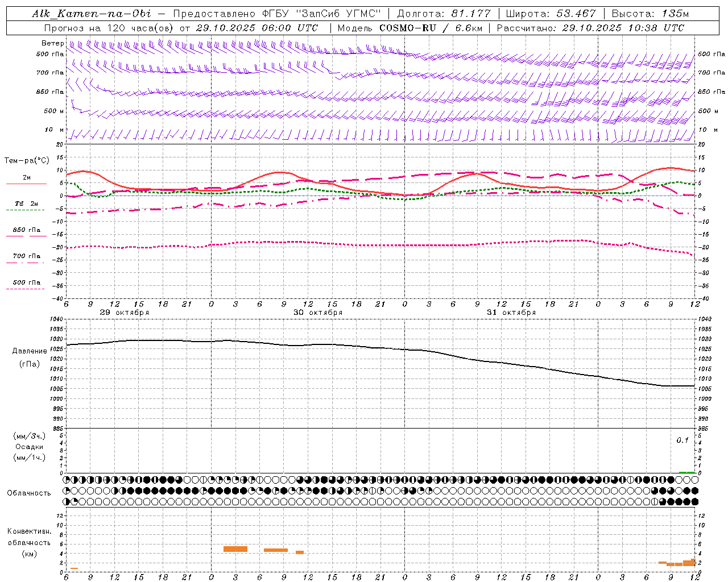Screen dimensions: 728x582
Task: Click the Рассчитано: 29.10.2025 10:38 UTC text
Action: click(x=590, y=28)
